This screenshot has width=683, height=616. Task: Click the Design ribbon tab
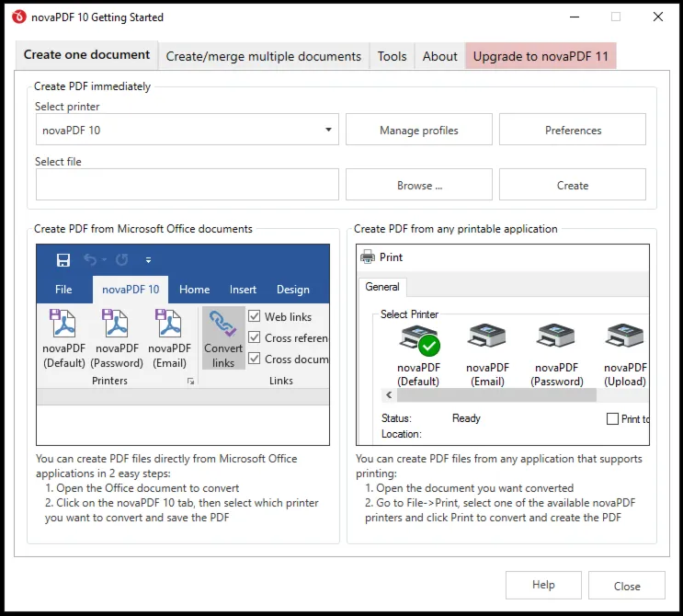click(293, 290)
